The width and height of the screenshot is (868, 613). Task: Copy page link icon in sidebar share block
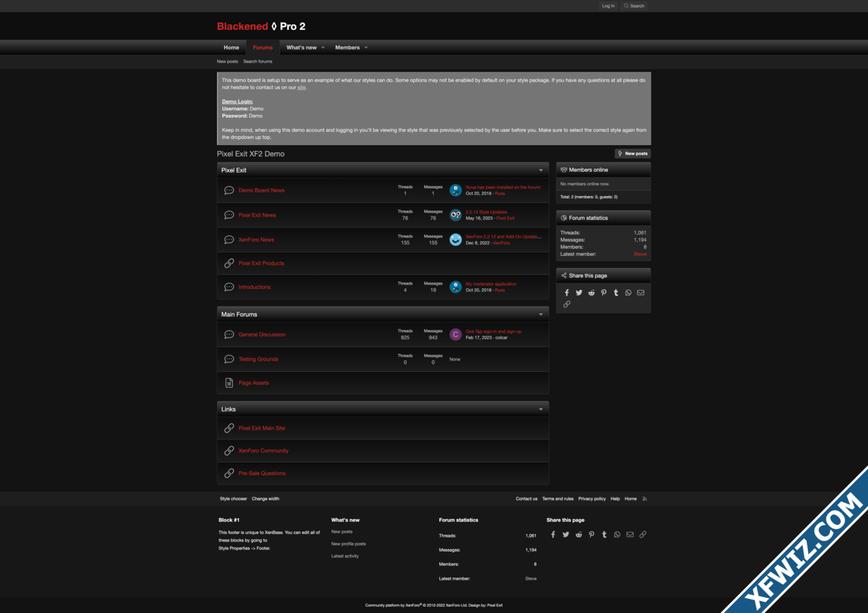[x=566, y=304]
